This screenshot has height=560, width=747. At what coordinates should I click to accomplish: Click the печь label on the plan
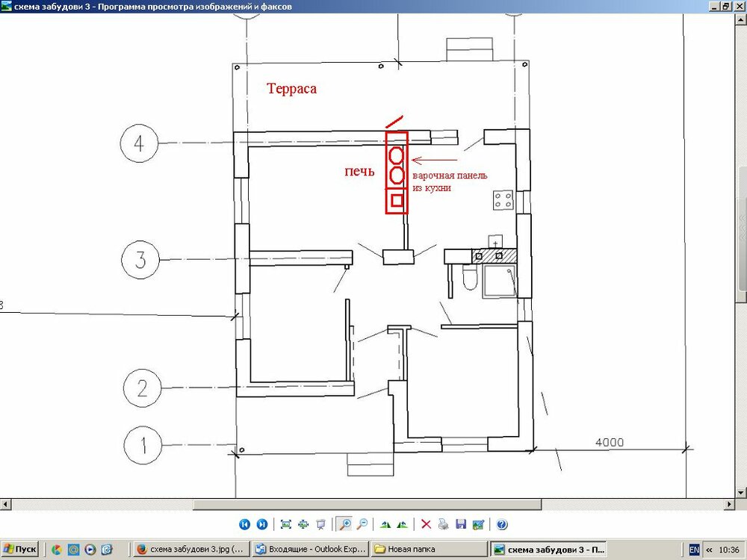(360, 171)
